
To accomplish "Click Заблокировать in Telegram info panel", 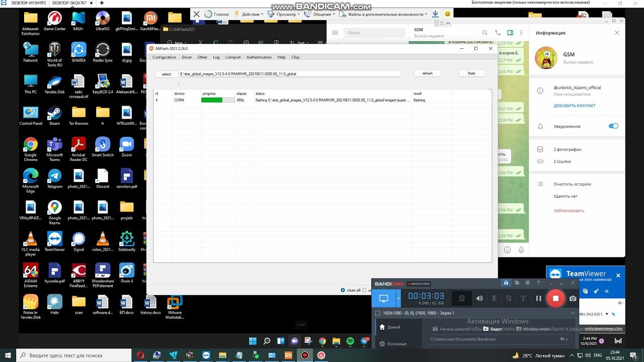I will coord(569,211).
